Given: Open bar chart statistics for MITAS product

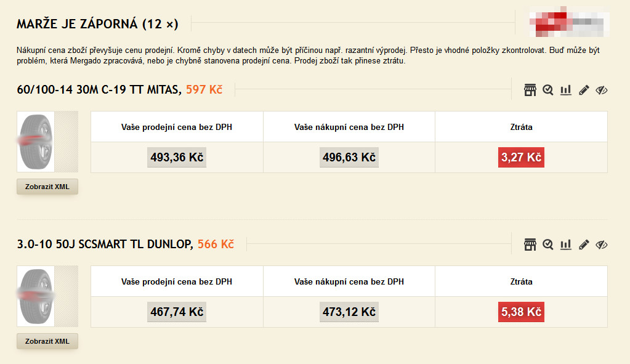Looking at the screenshot, I should 566,90.
